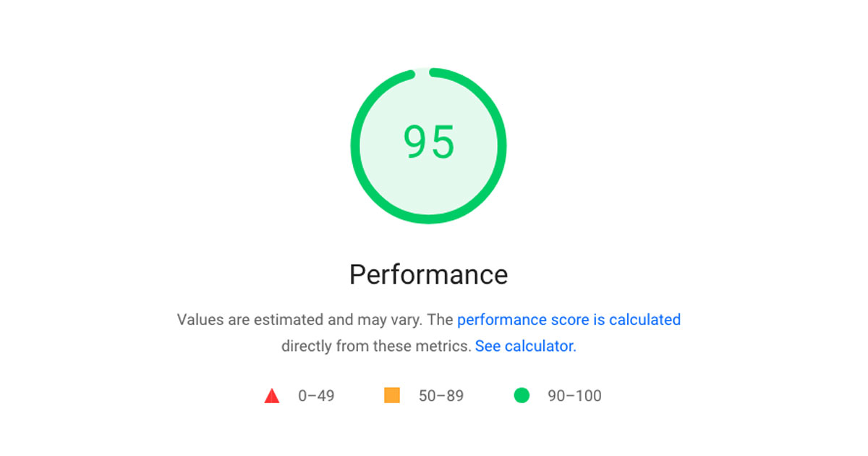
Task: Select the 90–100 score range label
Action: tap(575, 396)
